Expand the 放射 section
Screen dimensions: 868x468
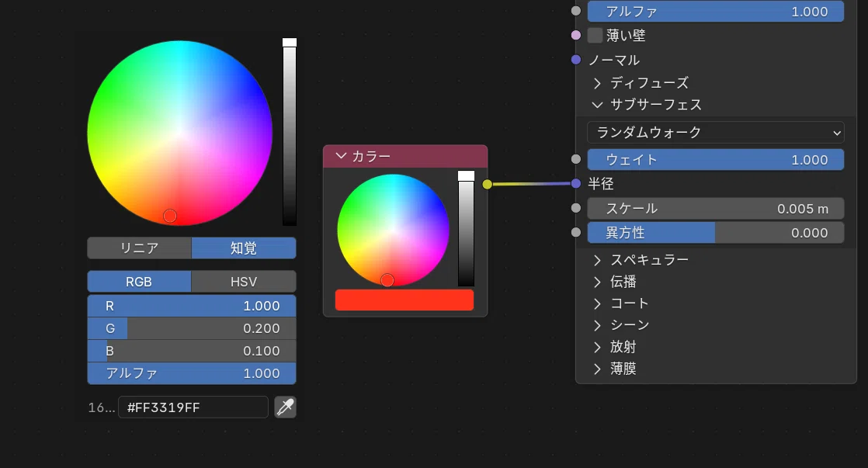click(597, 347)
